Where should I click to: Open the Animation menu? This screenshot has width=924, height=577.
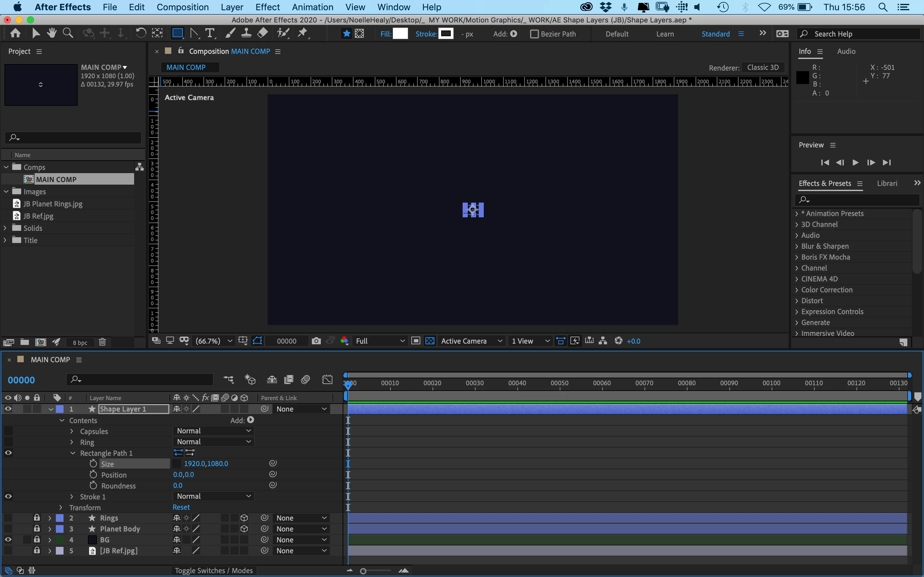[312, 7]
